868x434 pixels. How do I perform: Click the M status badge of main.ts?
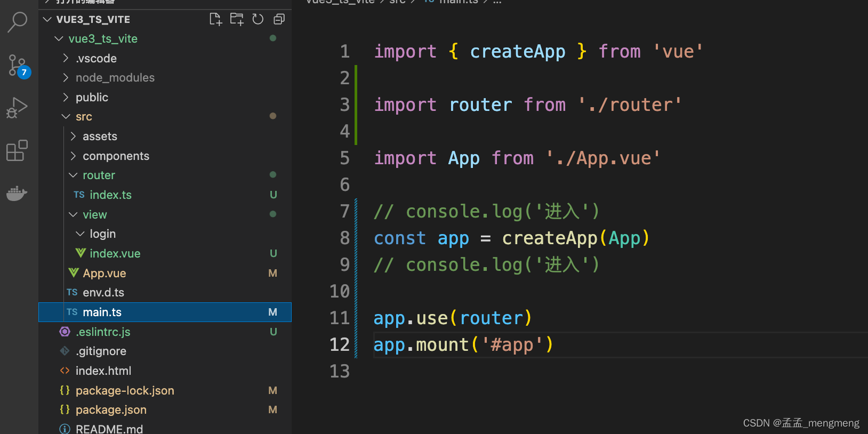pyautogui.click(x=273, y=312)
